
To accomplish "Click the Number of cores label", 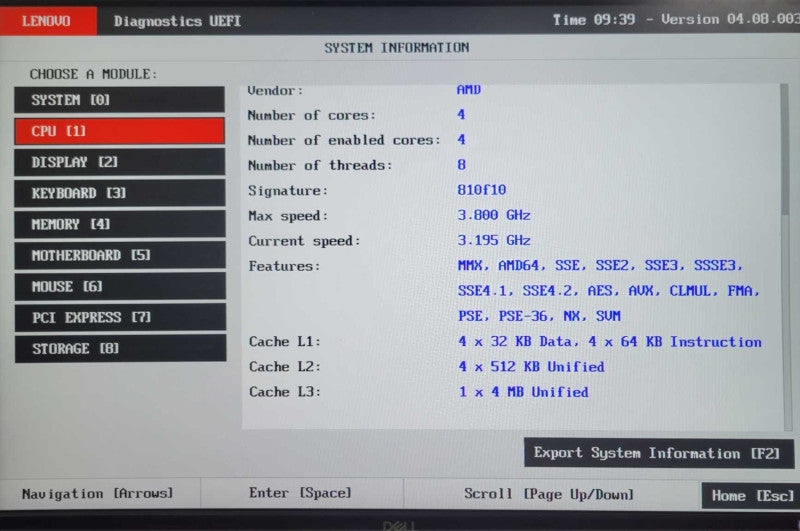I will [312, 115].
